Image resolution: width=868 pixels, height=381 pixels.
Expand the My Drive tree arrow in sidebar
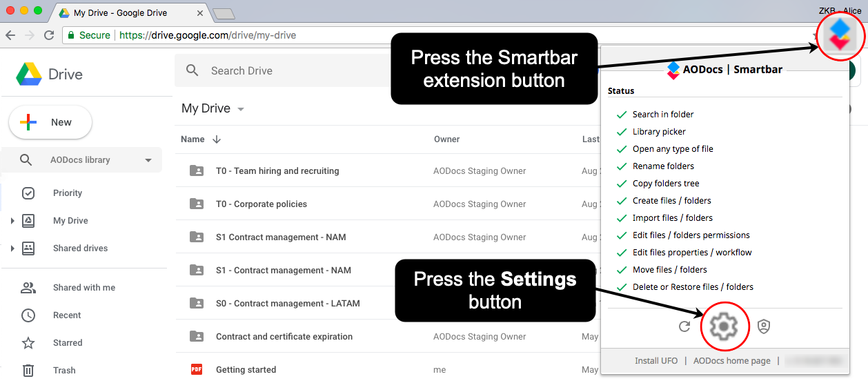(12, 221)
